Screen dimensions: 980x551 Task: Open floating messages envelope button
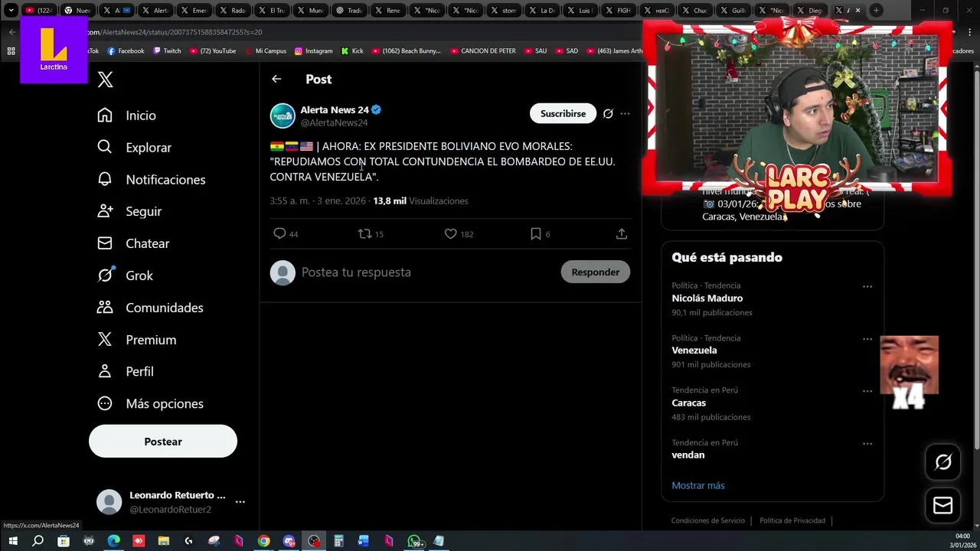tap(943, 505)
